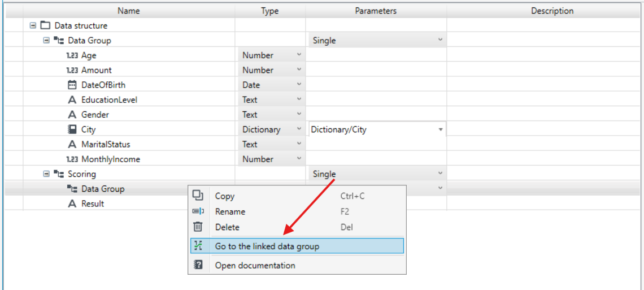Open the Type dropdown for Age
This screenshot has height=290, width=644.
pos(272,55)
